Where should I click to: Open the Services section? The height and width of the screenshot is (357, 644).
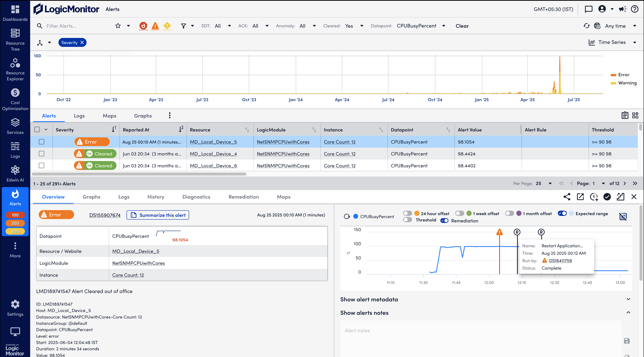[x=15, y=126]
